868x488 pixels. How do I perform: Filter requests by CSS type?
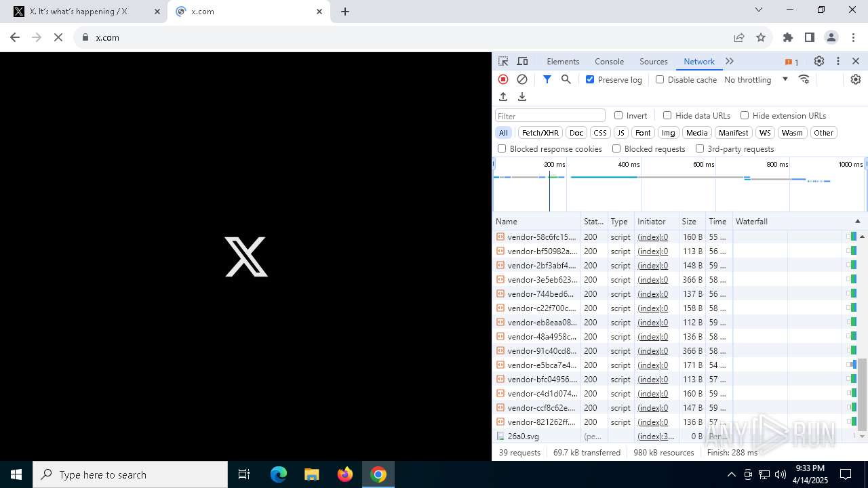[600, 133]
